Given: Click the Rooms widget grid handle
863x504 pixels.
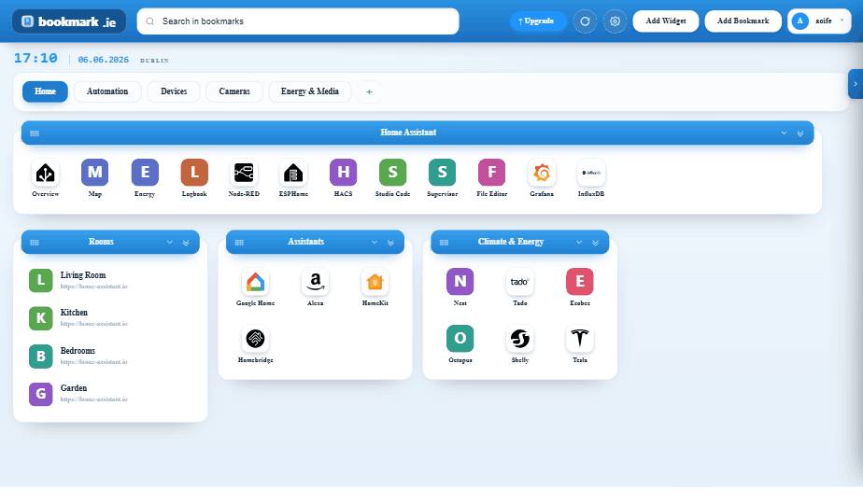Looking at the screenshot, I should click(x=35, y=242).
